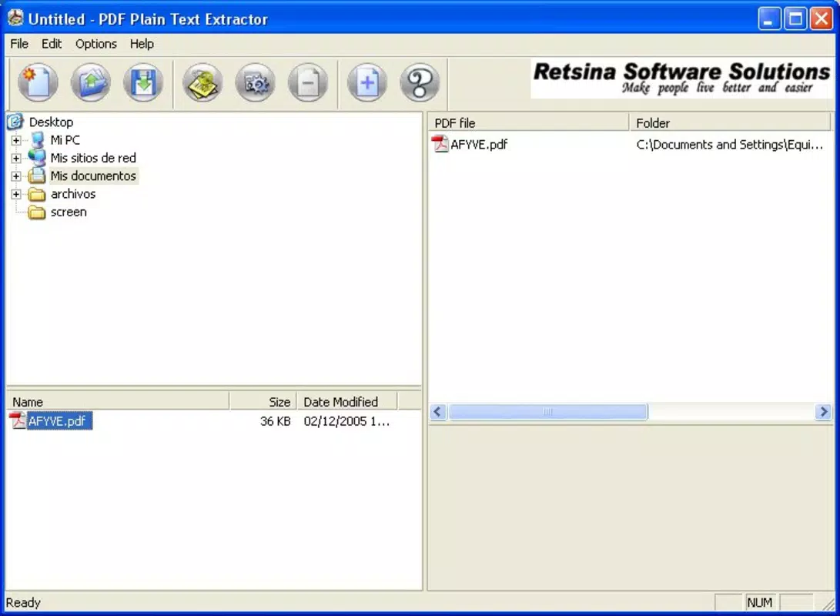Click the C:\Documents and Settings folder path

coord(730,145)
